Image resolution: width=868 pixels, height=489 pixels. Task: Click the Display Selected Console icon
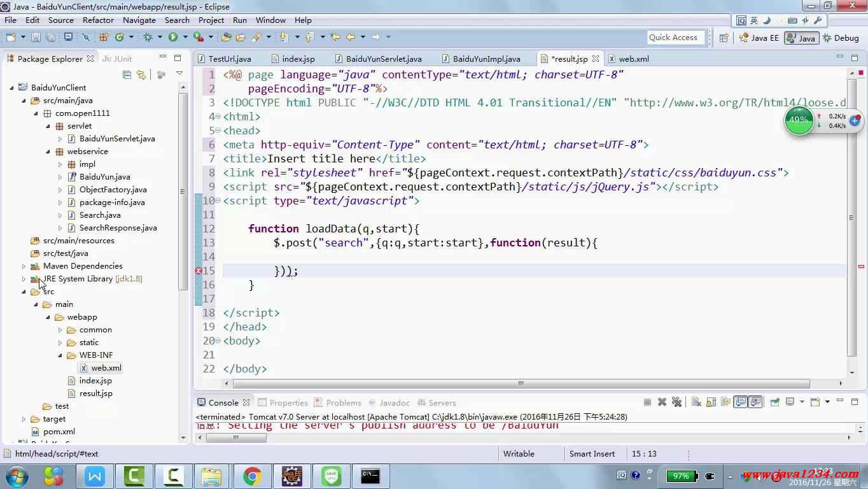[x=790, y=402]
